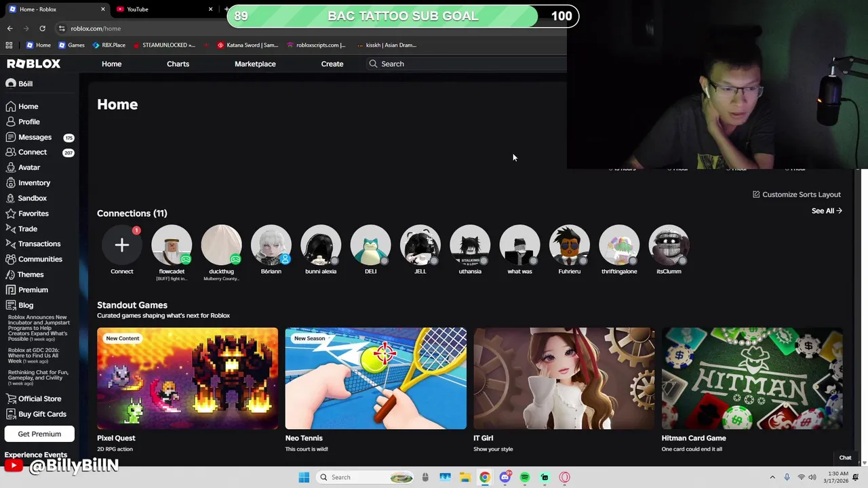Open the Neo Tennis game thumbnail
Image resolution: width=868 pixels, height=488 pixels.
click(376, 378)
